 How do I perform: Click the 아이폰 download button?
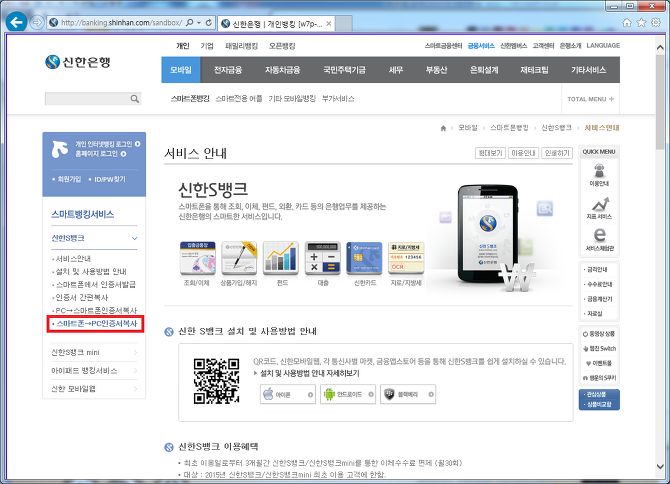click(x=288, y=394)
